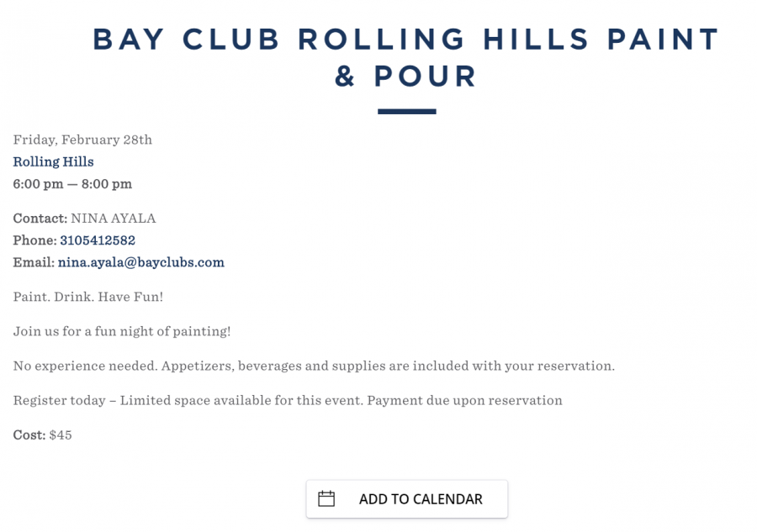This screenshot has height=532, width=757.
Task: Click the 'Register today' paragraph
Action: [x=288, y=400]
